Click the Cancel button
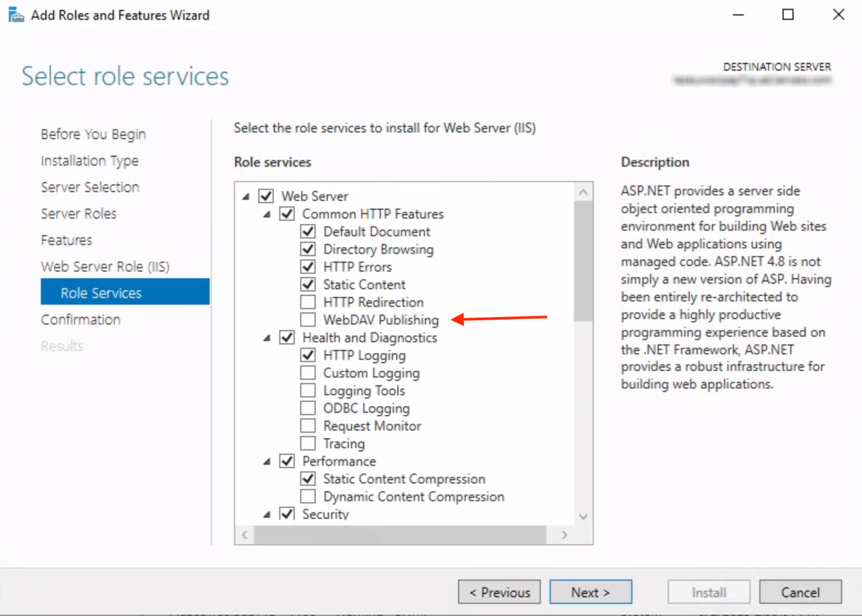This screenshot has height=616, width=862. [801, 592]
